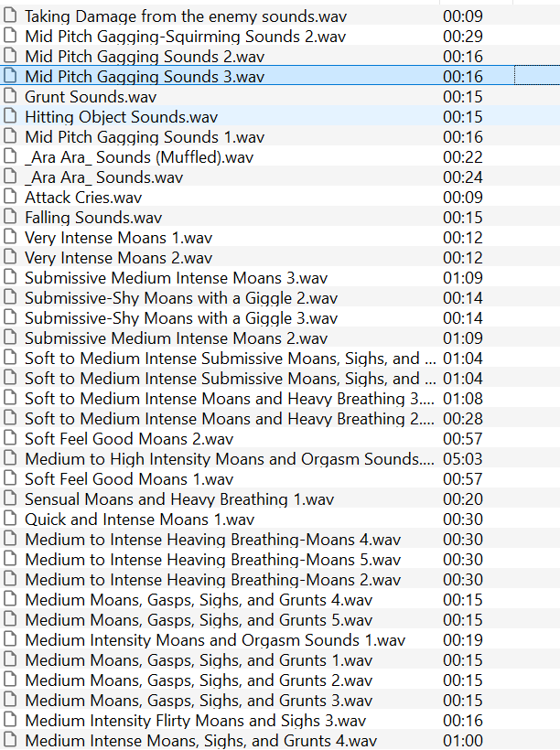The width and height of the screenshot is (560, 750).
Task: Click 00:22 duration of _Ara Ara_ Sounds (Muffled)
Action: pyautogui.click(x=463, y=157)
